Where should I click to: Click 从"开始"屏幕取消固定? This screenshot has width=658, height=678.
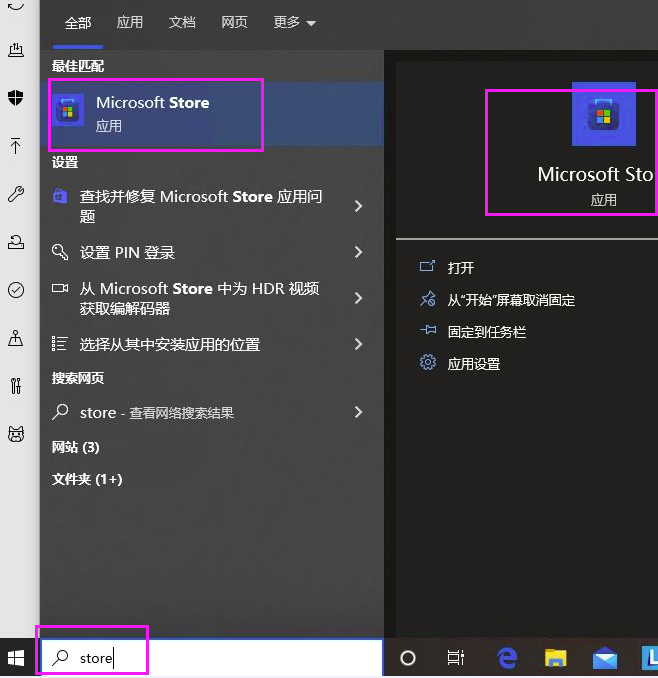pyautogui.click(x=511, y=300)
